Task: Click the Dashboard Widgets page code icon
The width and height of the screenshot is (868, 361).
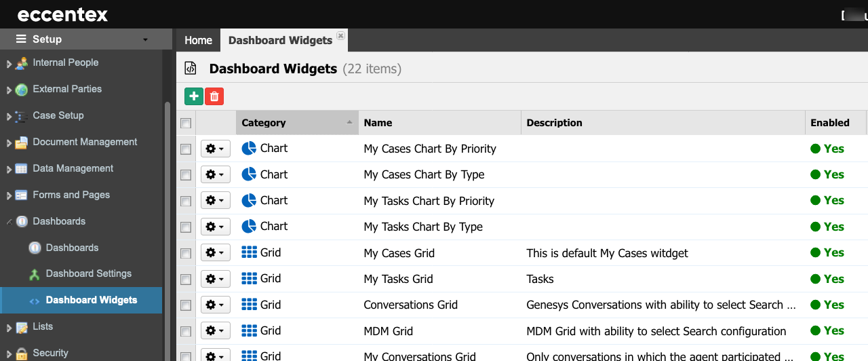Action: point(191,69)
